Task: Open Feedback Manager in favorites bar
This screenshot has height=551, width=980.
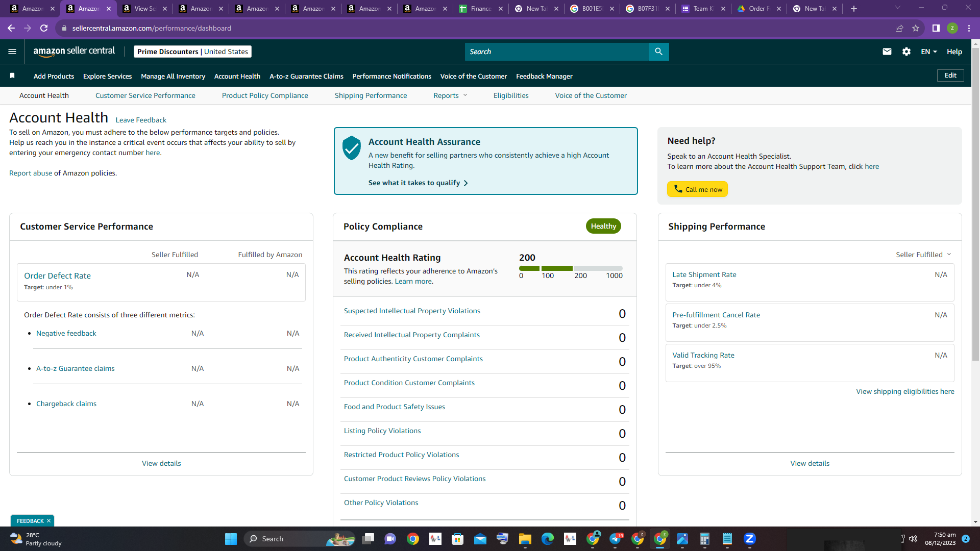Action: point(544,76)
